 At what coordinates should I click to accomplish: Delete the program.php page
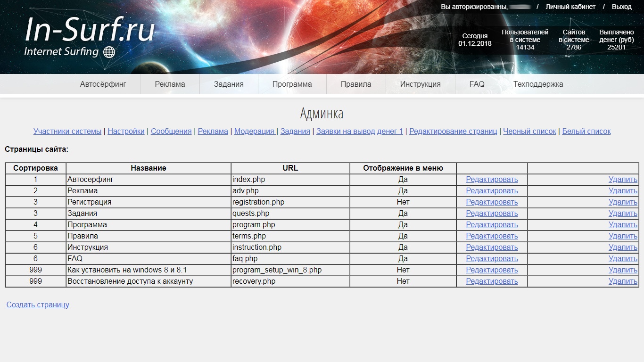coord(623,225)
